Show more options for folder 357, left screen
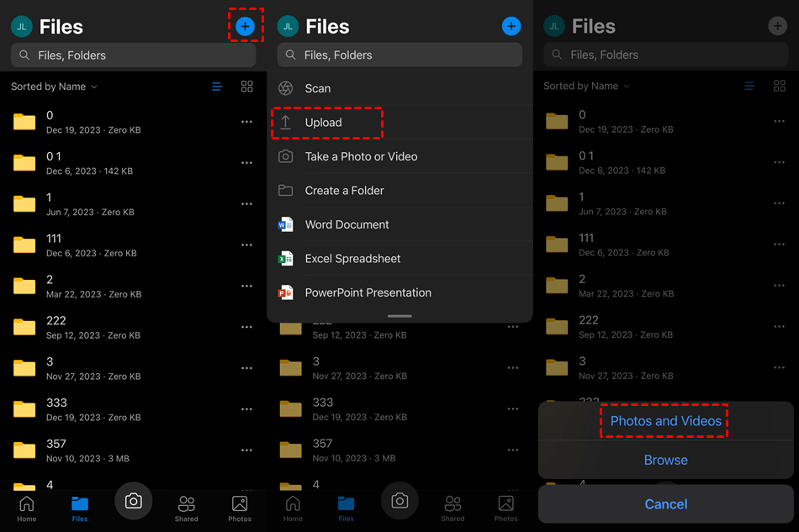 (247, 450)
